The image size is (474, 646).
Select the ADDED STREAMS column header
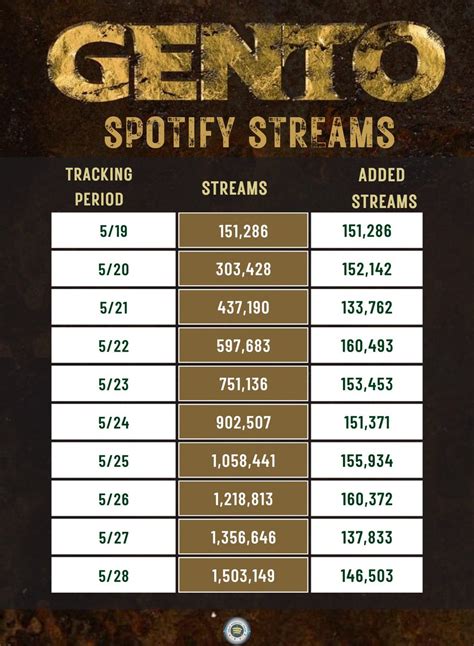tap(383, 188)
